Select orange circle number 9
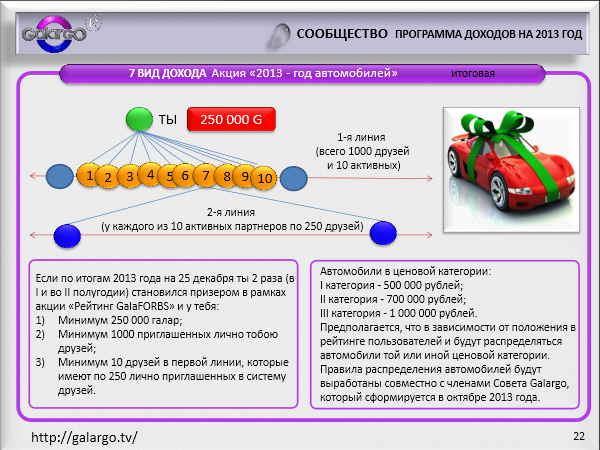 [244, 176]
